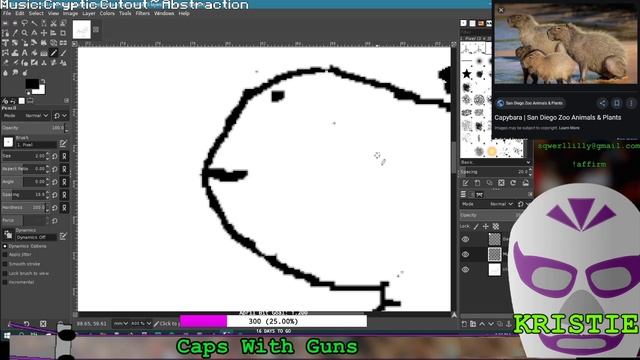Click the black foreground color swatch
This screenshot has width=640, height=360.
(32, 83)
